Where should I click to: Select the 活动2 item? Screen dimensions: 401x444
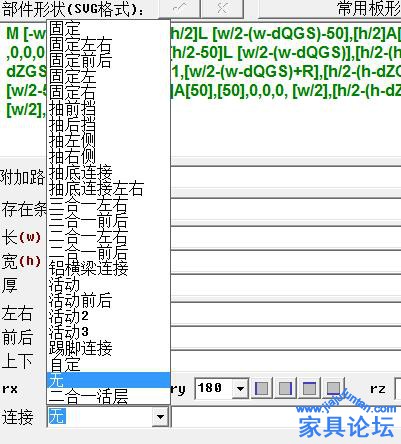[108, 316]
